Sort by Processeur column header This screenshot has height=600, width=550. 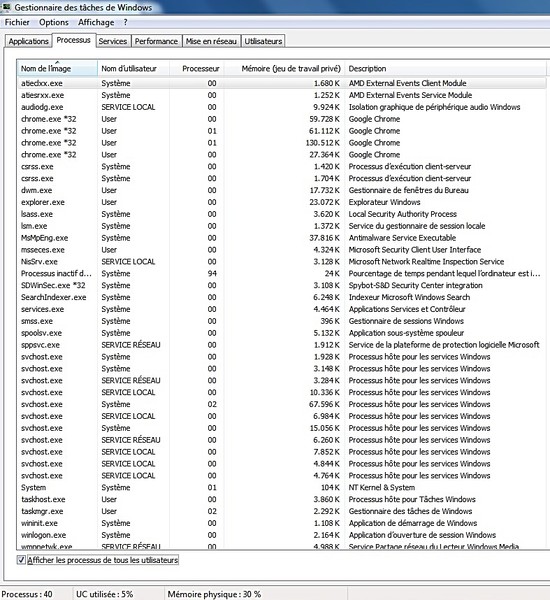click(197, 68)
